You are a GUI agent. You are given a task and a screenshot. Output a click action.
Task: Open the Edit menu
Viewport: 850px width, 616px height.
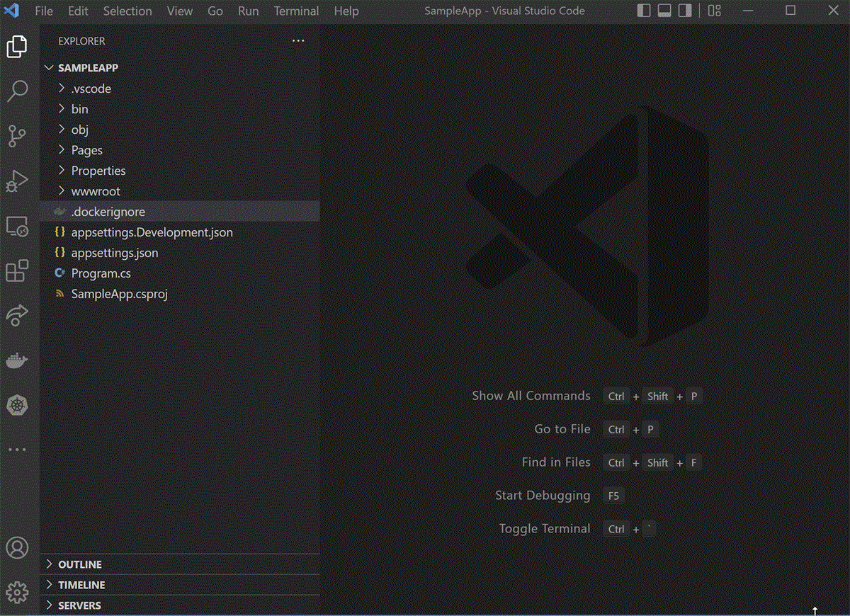pyautogui.click(x=78, y=11)
